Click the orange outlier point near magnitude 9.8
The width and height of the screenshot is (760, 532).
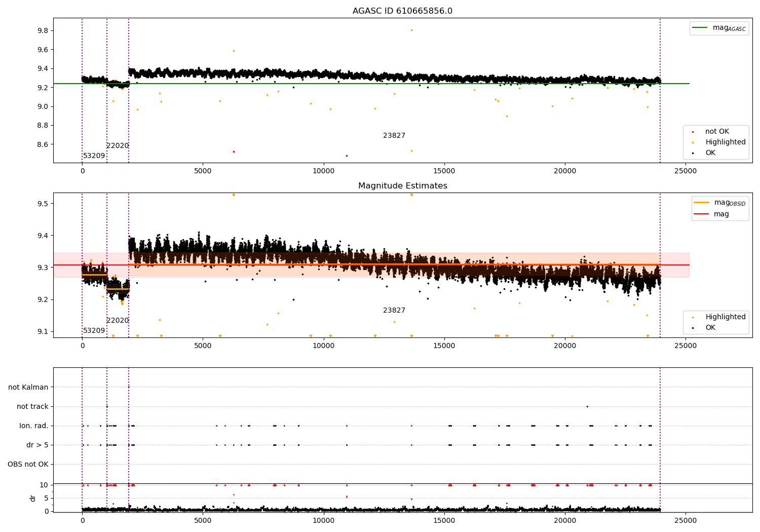click(x=411, y=30)
